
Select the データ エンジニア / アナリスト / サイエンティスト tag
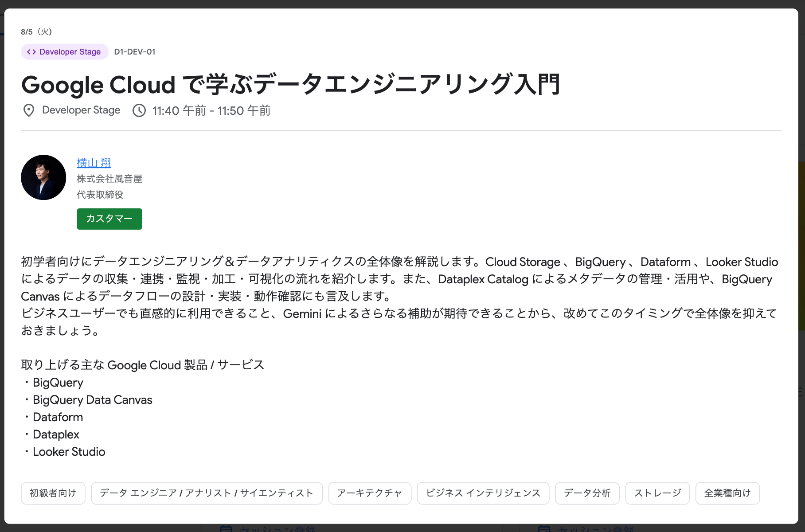[x=207, y=493]
